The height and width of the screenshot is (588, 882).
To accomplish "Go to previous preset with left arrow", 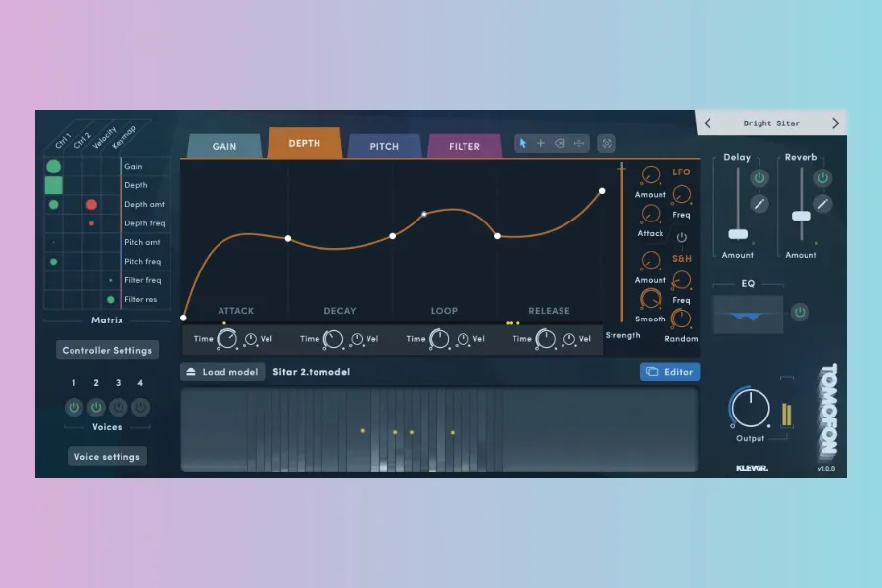I will click(x=709, y=123).
